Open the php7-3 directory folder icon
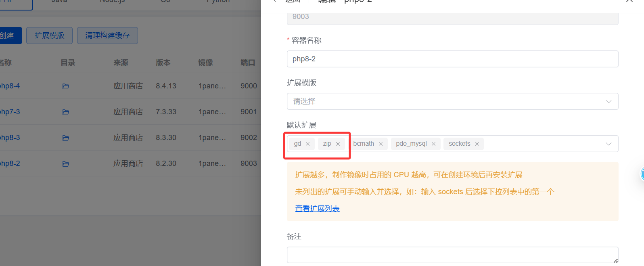The image size is (644, 266). 66,112
